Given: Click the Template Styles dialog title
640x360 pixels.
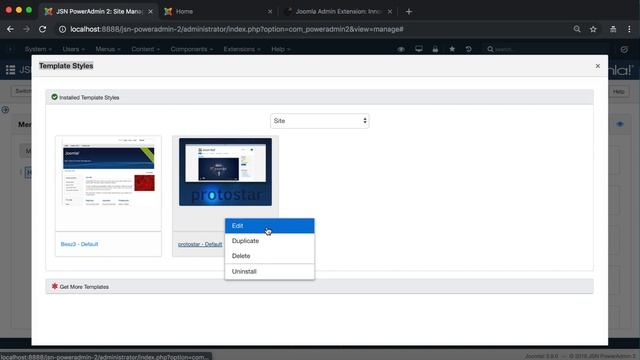Looking at the screenshot, I should (66, 66).
